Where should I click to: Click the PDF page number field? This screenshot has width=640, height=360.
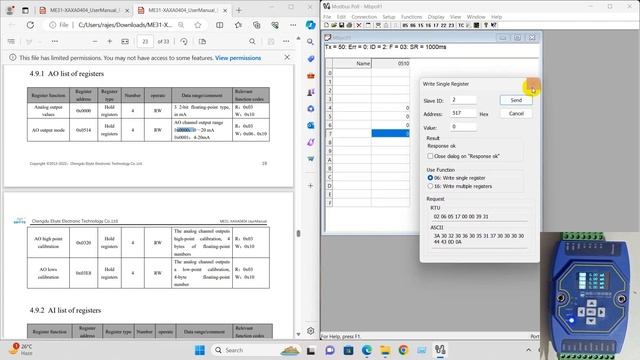[x=145, y=42]
